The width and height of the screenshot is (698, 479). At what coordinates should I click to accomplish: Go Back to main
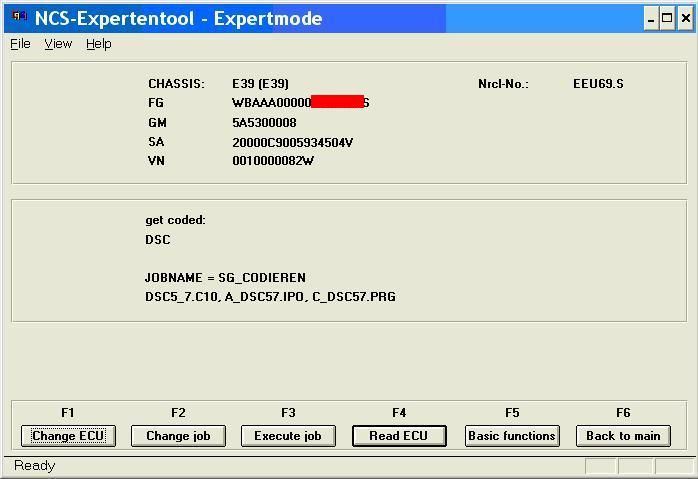click(x=623, y=436)
